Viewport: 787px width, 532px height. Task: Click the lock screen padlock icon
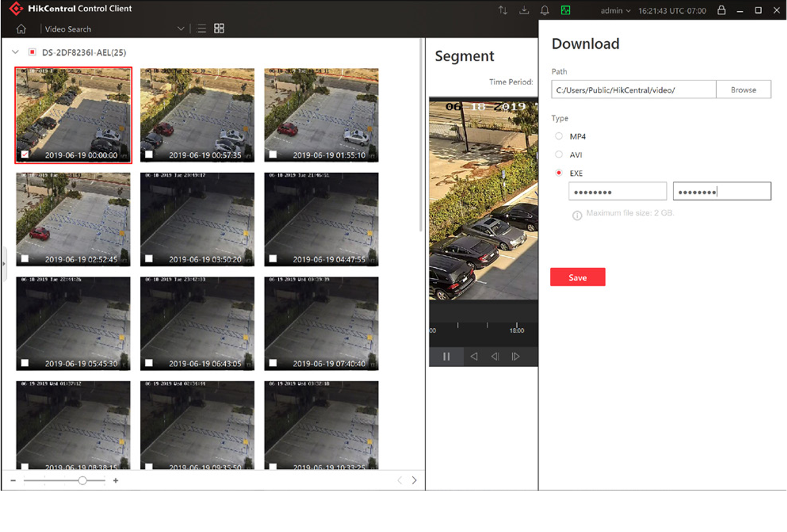click(x=721, y=11)
